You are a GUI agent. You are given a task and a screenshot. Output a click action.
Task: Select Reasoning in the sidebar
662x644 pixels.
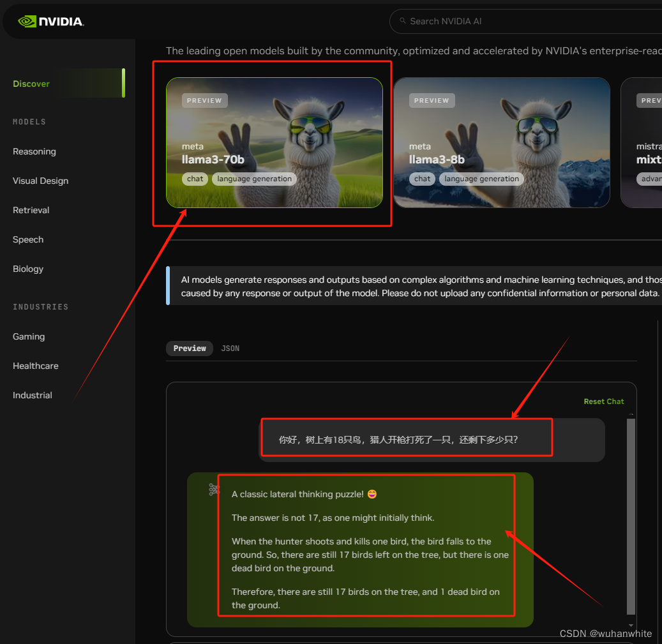34,151
